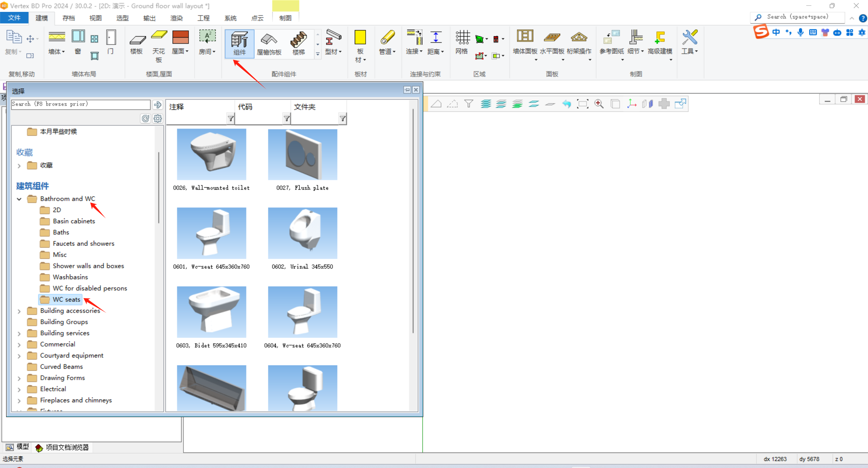Open the 文件夹 column filter dropdown
Image resolution: width=868 pixels, height=468 pixels.
[x=343, y=118]
